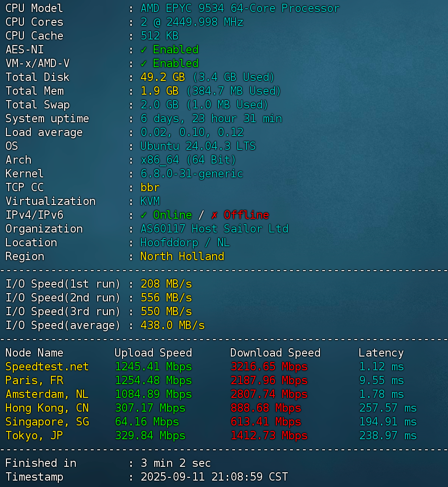Select the Hong Kong, CN node name
The image size is (448, 487).
pyautogui.click(x=47, y=408)
